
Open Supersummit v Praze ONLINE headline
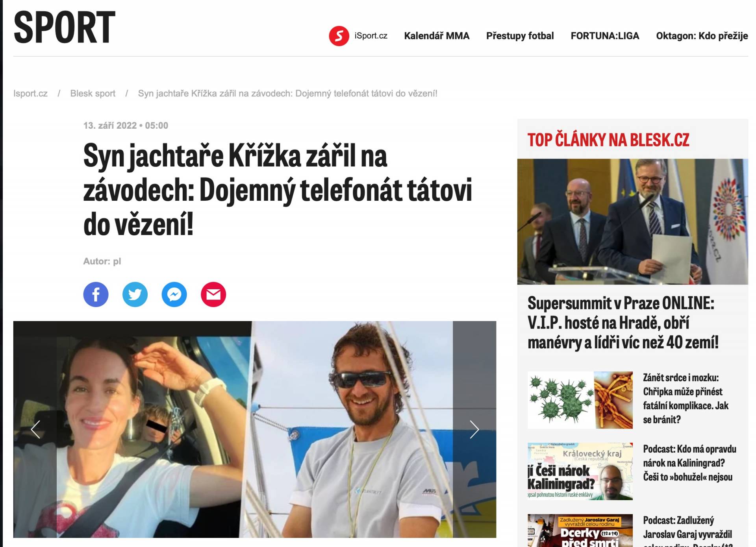[x=623, y=323]
